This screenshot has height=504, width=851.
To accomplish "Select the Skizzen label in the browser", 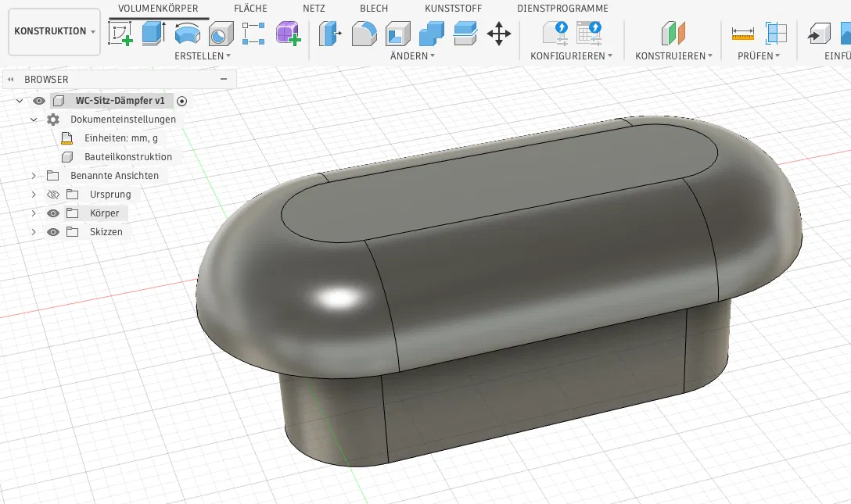I will click(x=106, y=232).
